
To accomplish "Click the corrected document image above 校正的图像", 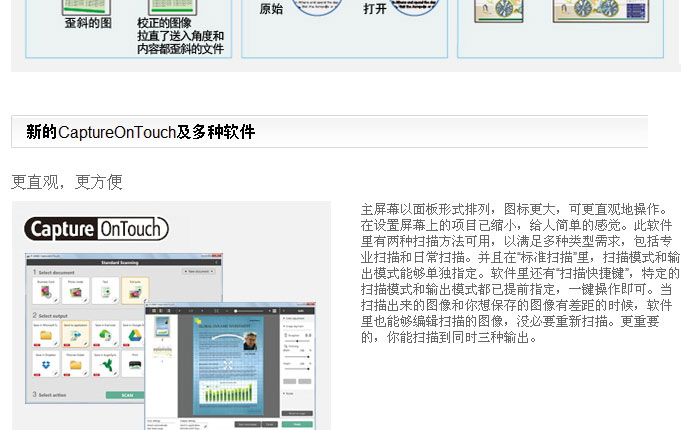I will [x=172, y=7].
